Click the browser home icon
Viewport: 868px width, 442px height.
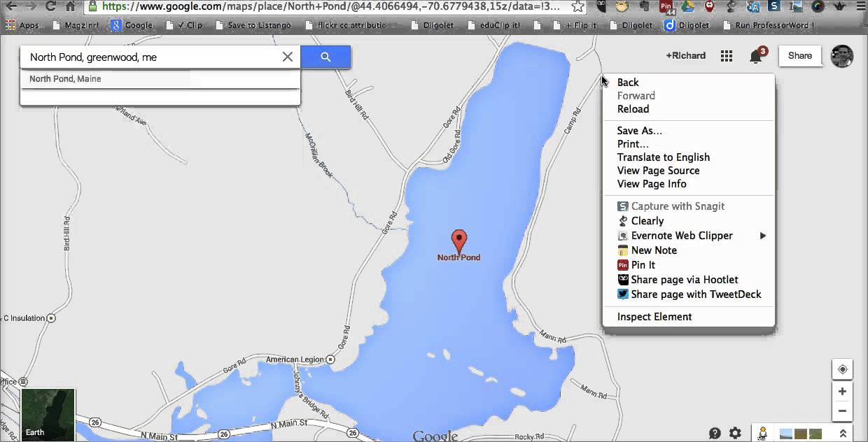pyautogui.click(x=70, y=6)
